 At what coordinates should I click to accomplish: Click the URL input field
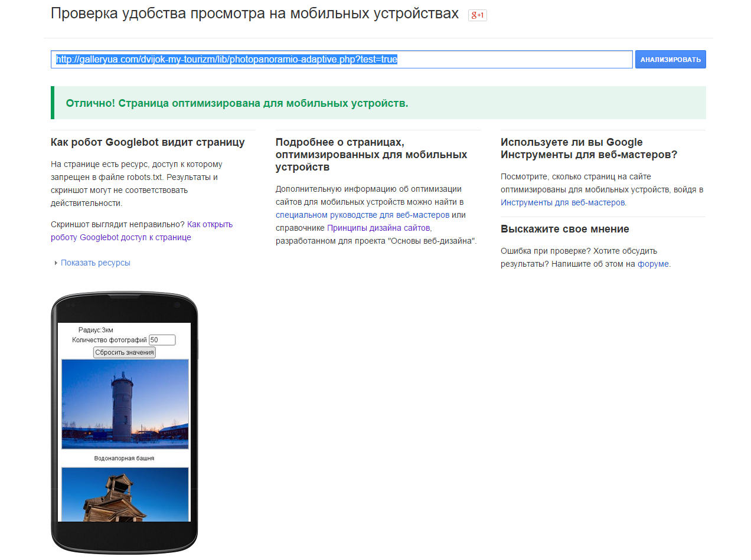click(x=342, y=60)
